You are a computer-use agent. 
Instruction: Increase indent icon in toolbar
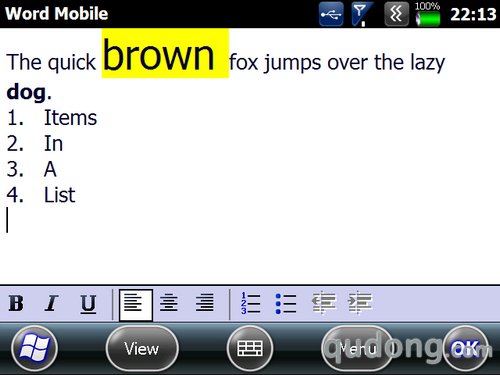point(360,303)
